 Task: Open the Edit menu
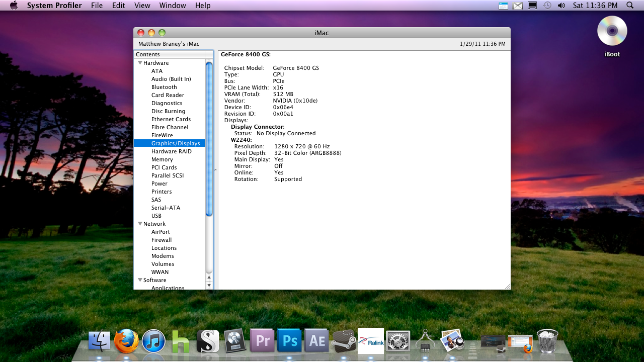[119, 5]
